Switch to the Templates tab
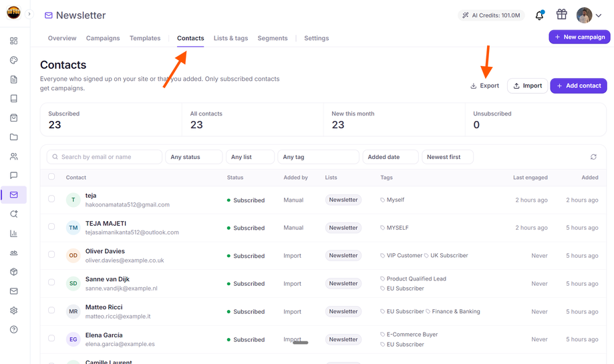614x364 pixels. click(x=145, y=38)
